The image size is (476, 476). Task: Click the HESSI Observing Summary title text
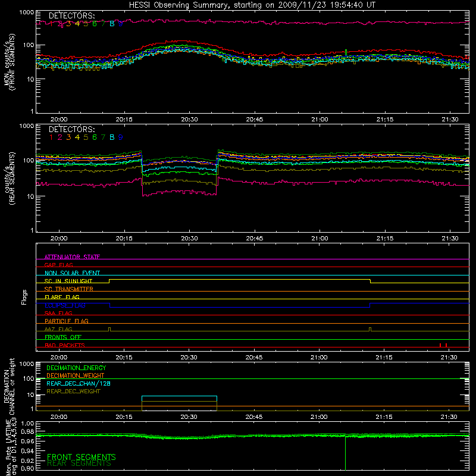tap(252, 5)
